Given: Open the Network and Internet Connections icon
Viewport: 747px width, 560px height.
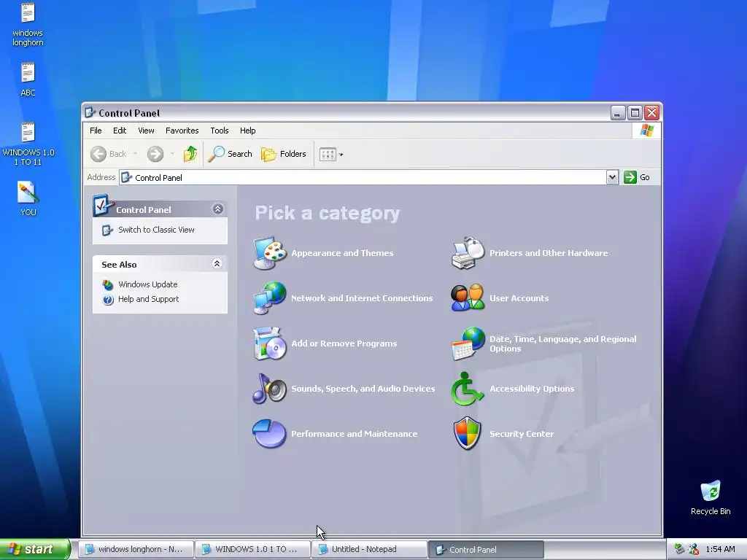Looking at the screenshot, I should [269, 298].
